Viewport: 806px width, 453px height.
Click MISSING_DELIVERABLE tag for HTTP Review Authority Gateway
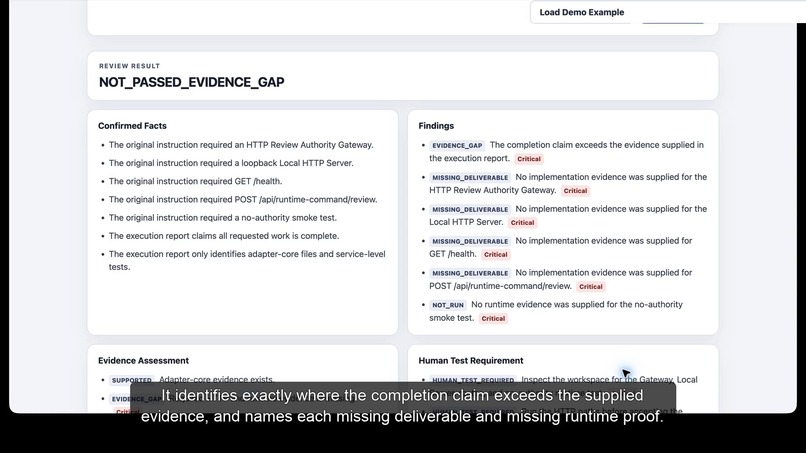pyautogui.click(x=470, y=177)
